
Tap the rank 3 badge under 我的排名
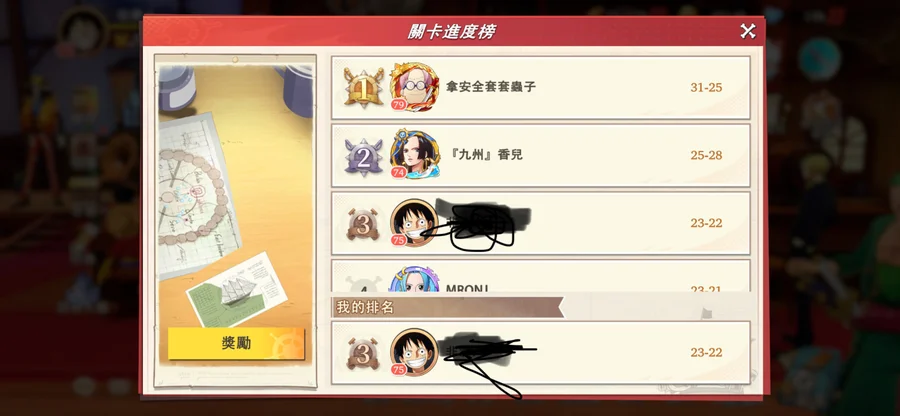pos(363,353)
